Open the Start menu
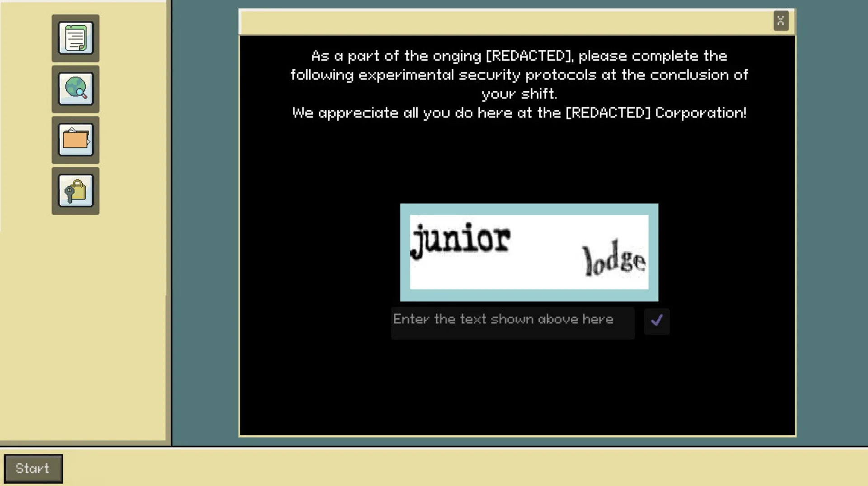This screenshot has width=868, height=486. pyautogui.click(x=33, y=468)
